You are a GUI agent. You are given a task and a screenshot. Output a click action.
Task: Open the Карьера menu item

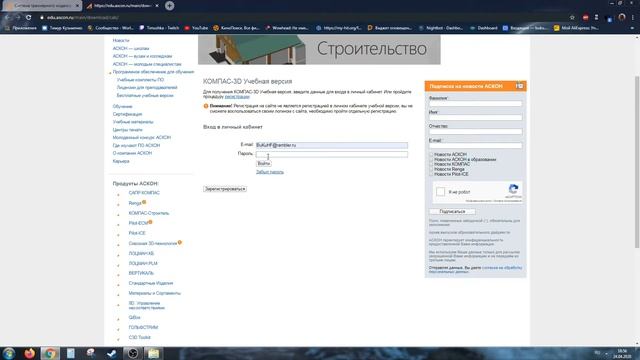point(121,161)
